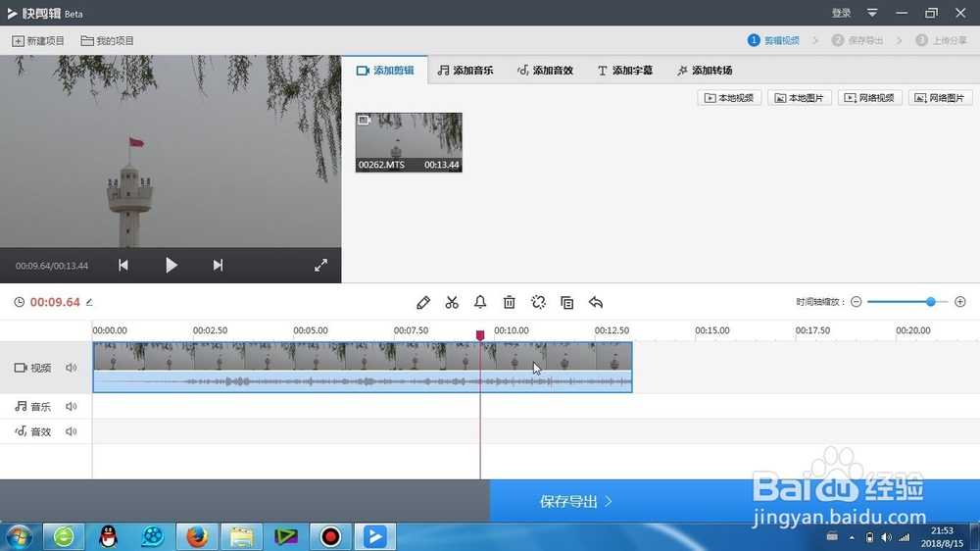Click the copy clip icon
Viewport: 980px width, 551px height.
566,303
